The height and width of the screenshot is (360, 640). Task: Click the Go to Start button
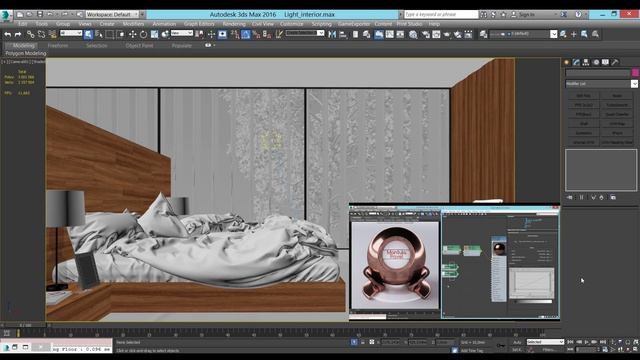click(571, 342)
